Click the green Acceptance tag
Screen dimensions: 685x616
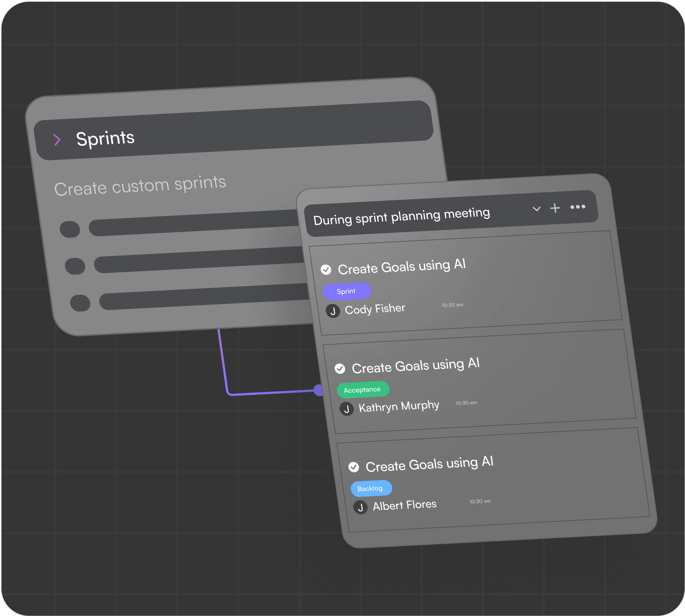(x=363, y=390)
